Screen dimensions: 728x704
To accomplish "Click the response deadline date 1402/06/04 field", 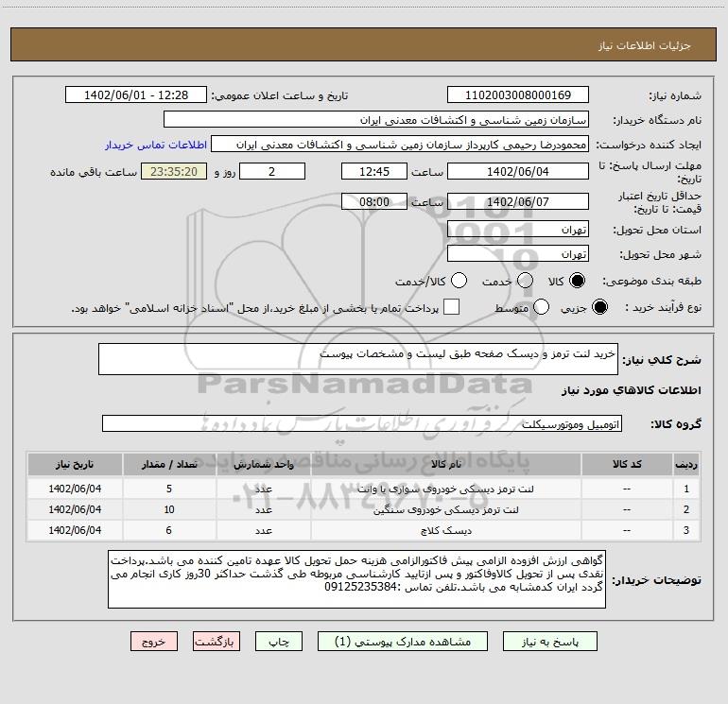I will pos(518,171).
